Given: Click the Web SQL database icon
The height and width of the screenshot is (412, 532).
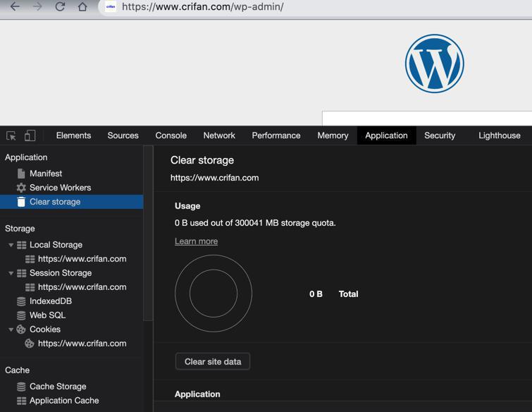Looking at the screenshot, I should point(21,315).
